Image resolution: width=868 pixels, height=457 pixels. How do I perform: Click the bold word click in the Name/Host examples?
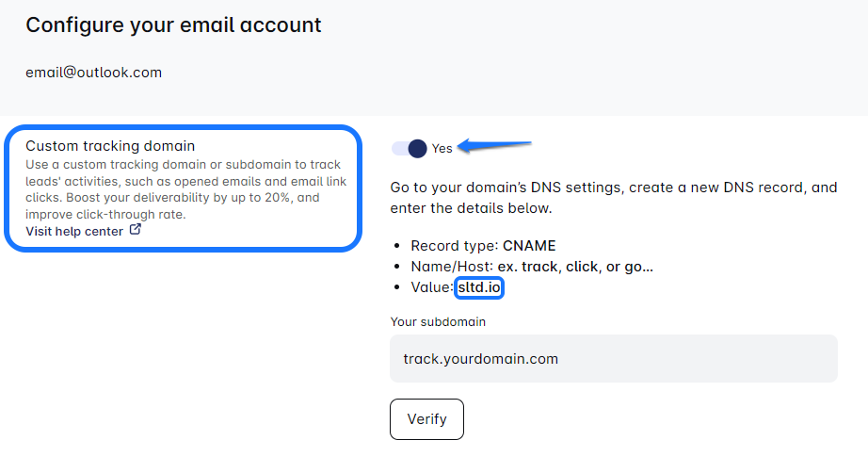[x=582, y=267]
